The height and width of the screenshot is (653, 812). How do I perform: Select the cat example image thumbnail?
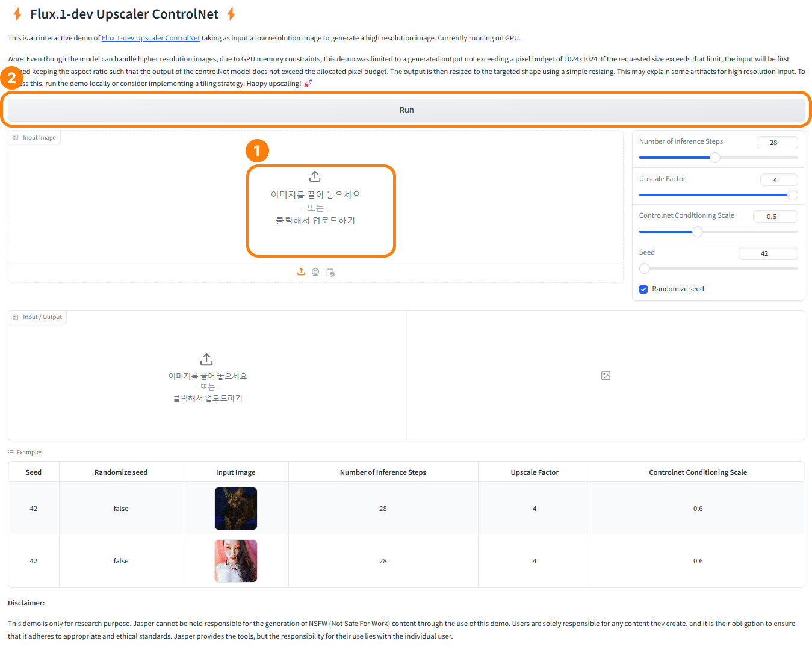pyautogui.click(x=236, y=509)
